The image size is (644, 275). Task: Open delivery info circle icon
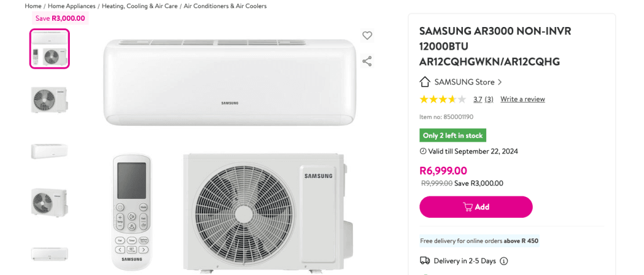(504, 261)
